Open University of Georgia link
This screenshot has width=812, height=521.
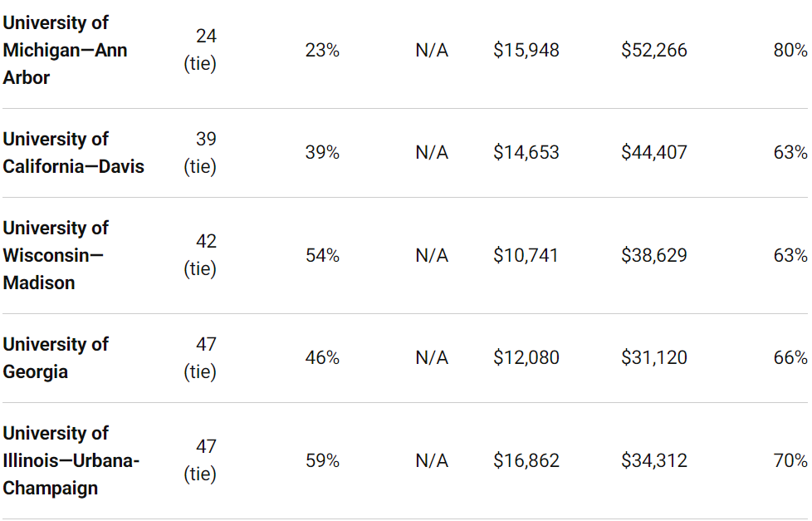click(56, 357)
